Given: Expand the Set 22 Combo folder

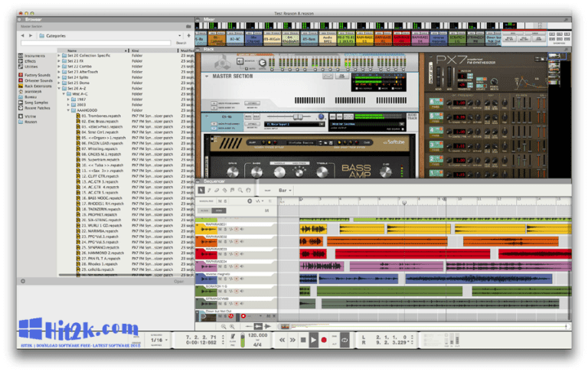Looking at the screenshot, I should coord(59,67).
